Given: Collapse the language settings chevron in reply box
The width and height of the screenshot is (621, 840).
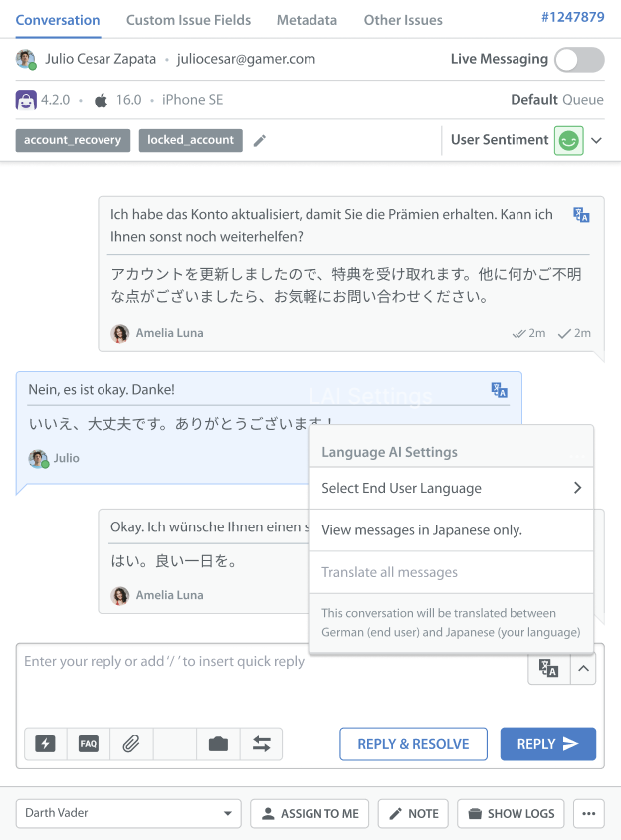Looking at the screenshot, I should [x=584, y=669].
